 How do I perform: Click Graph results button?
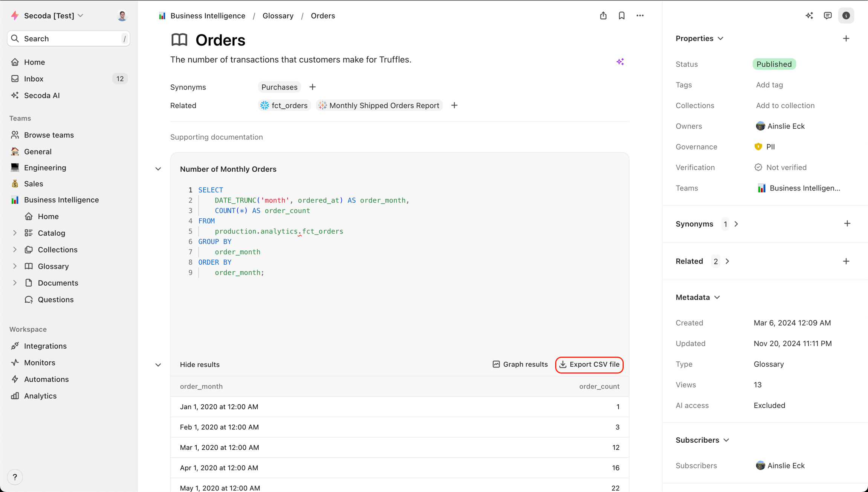click(x=520, y=364)
